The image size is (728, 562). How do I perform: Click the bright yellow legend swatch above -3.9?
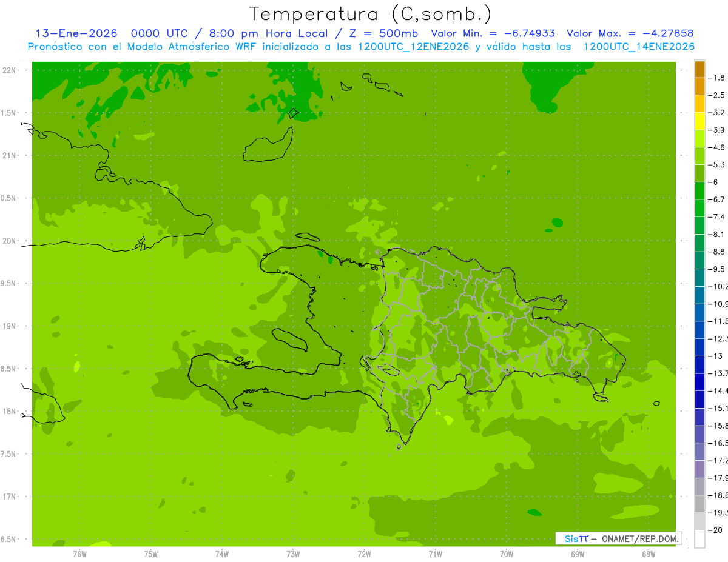[699, 121]
